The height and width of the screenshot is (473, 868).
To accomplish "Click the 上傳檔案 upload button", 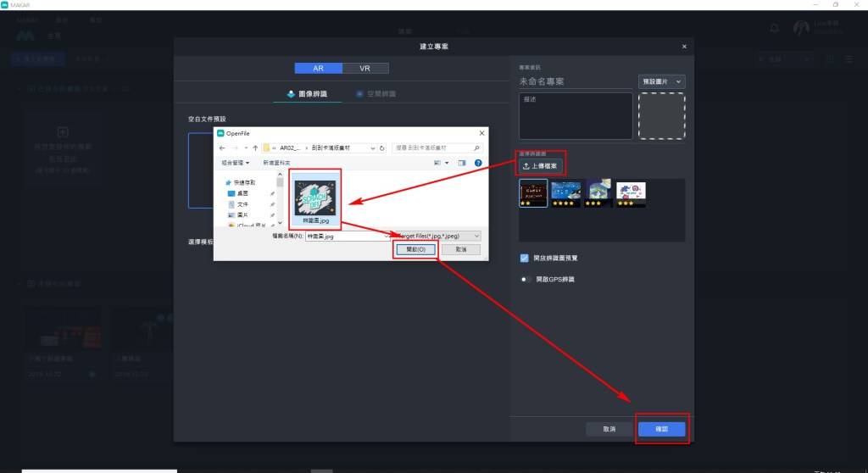I will coord(541,165).
